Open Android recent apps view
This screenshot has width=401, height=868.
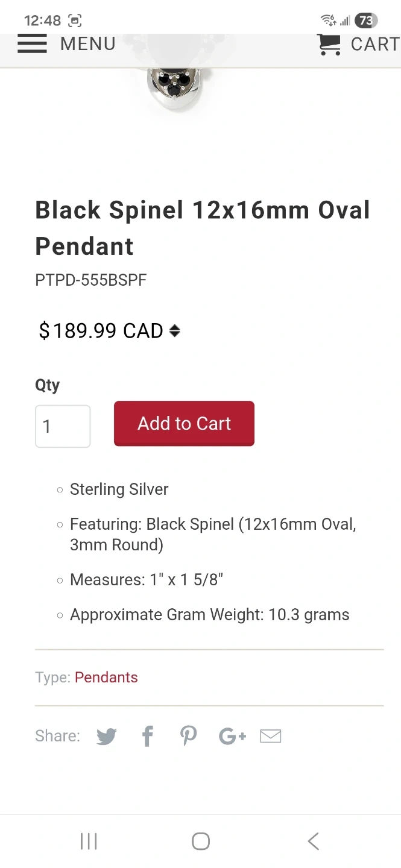[x=89, y=841]
